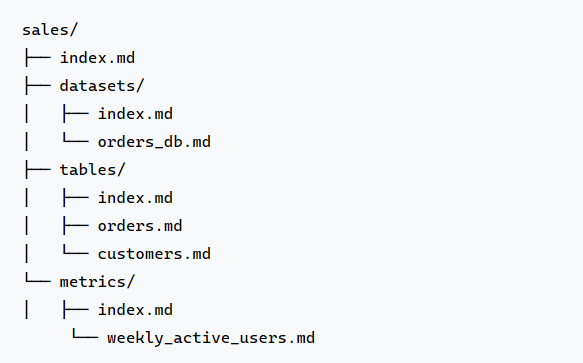This screenshot has height=363, width=583.
Task: Open the orders.md file
Action: (140, 226)
